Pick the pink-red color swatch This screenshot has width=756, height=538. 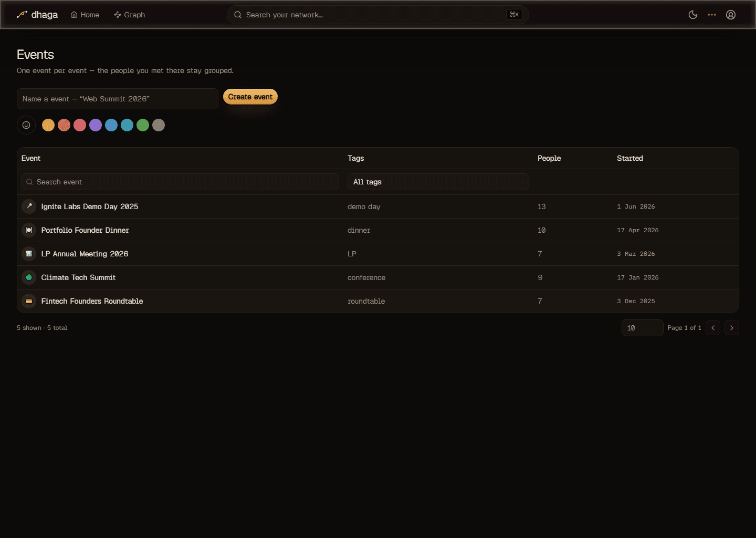coord(80,125)
